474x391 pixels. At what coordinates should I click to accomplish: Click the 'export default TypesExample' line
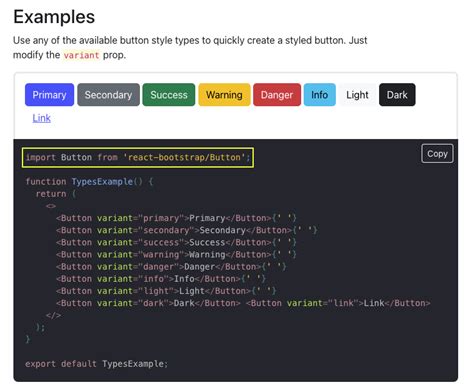coord(96,364)
